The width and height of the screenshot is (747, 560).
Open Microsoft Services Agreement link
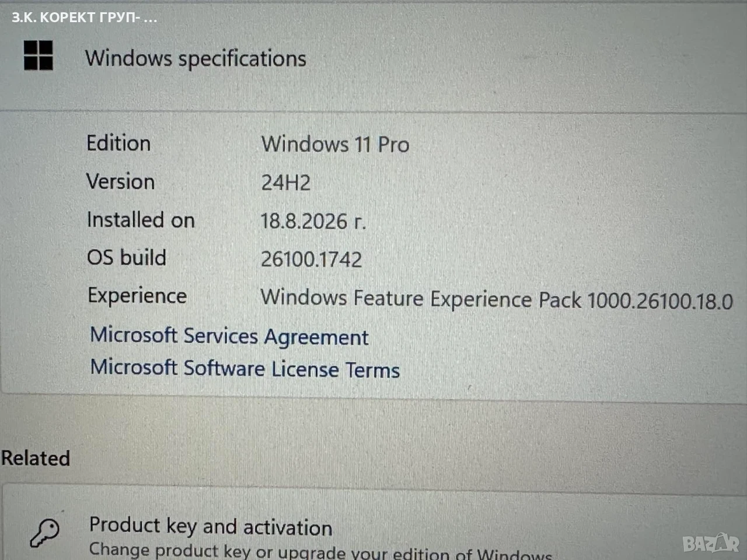pyautogui.click(x=229, y=336)
